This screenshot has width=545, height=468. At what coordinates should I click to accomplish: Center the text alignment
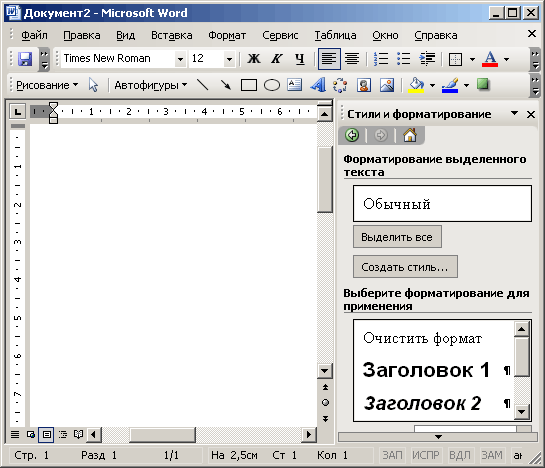pos(352,59)
